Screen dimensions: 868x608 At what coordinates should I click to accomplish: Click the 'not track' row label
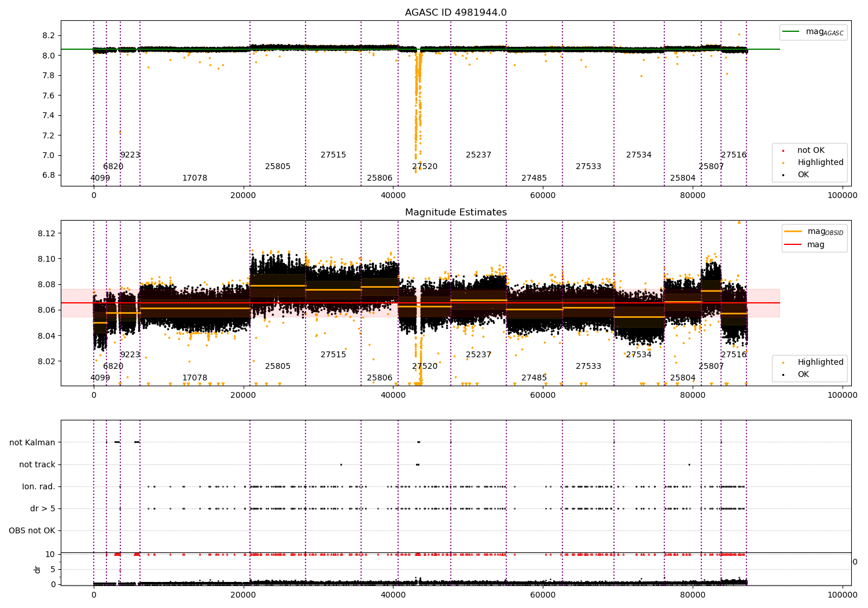[x=37, y=465]
